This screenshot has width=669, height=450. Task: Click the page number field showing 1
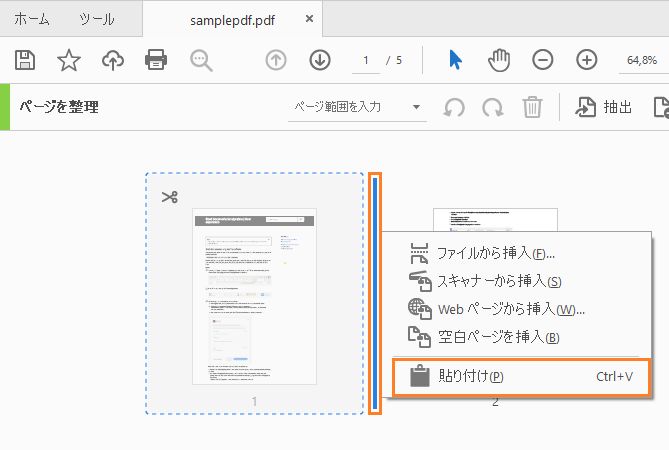[x=366, y=61]
